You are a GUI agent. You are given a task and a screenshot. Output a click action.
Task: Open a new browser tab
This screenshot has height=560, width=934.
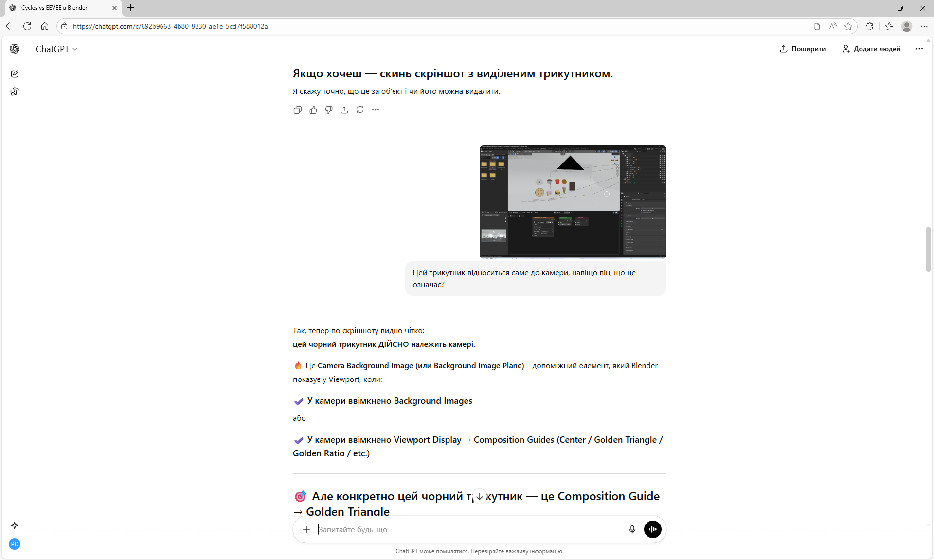130,8
